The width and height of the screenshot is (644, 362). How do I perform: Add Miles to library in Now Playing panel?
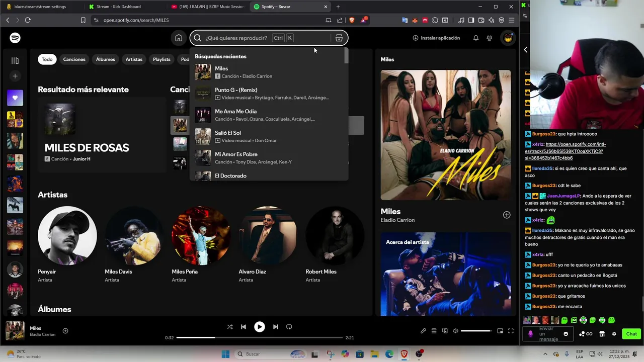pos(507,215)
